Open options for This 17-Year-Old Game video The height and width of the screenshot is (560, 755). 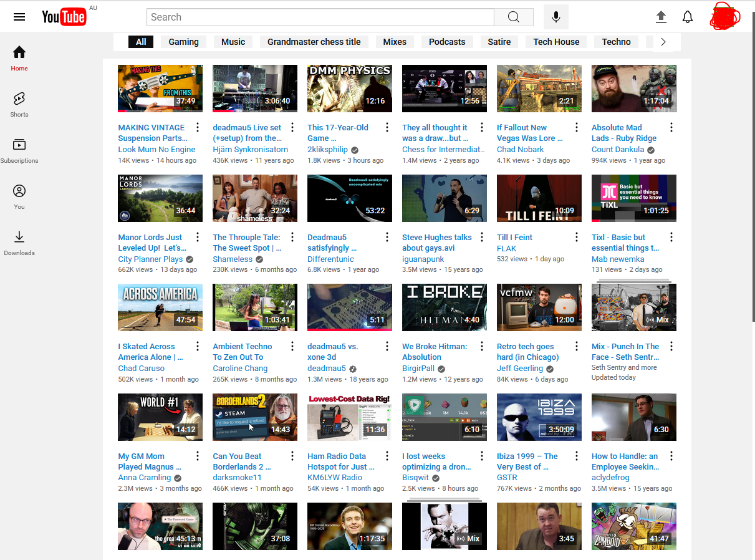pyautogui.click(x=387, y=127)
